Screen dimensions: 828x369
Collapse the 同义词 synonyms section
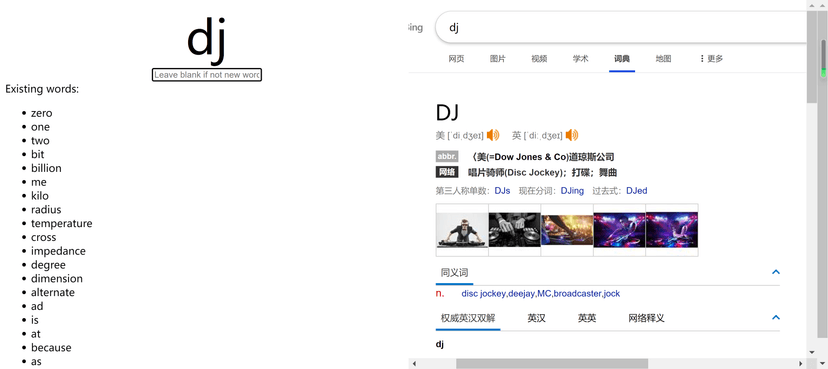776,272
